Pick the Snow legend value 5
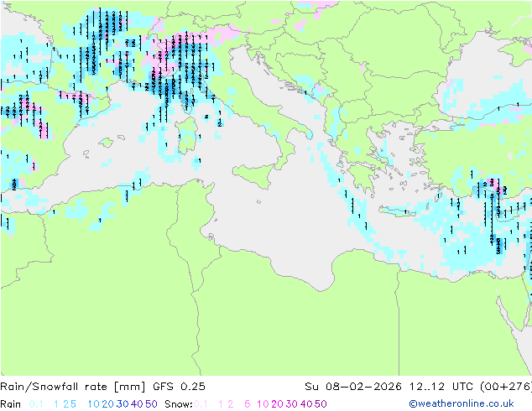 pyautogui.click(x=248, y=404)
